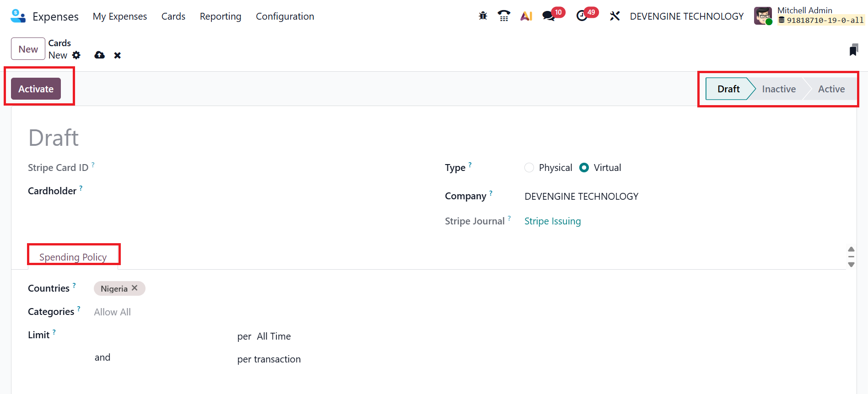Open the VoIP phone icon

click(x=504, y=16)
